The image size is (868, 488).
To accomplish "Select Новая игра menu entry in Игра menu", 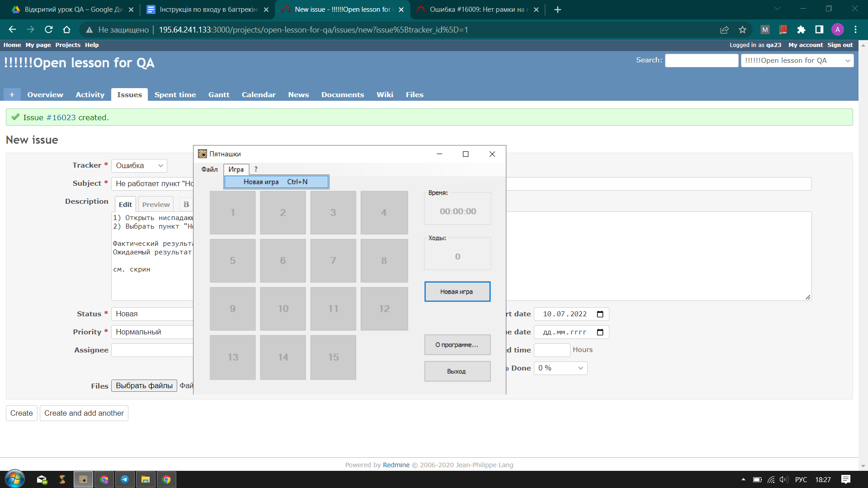I will pyautogui.click(x=276, y=182).
